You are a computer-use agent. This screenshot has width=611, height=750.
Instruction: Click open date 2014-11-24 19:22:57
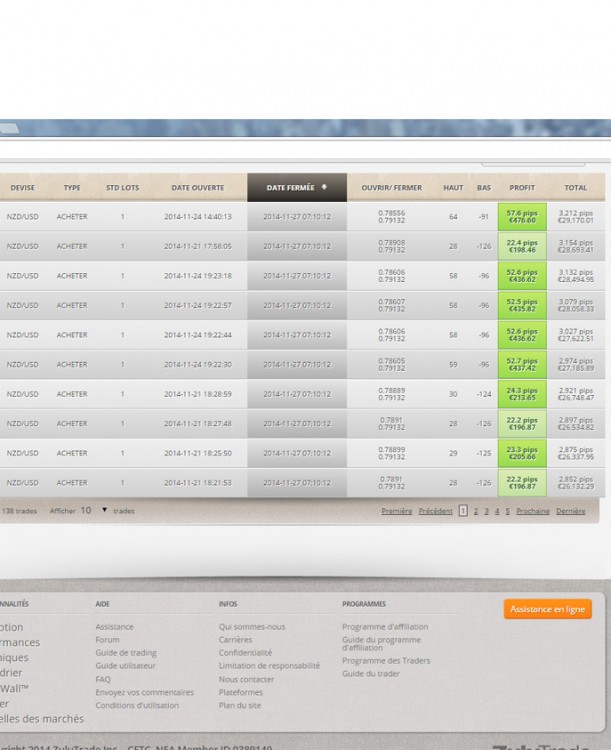[x=198, y=305]
